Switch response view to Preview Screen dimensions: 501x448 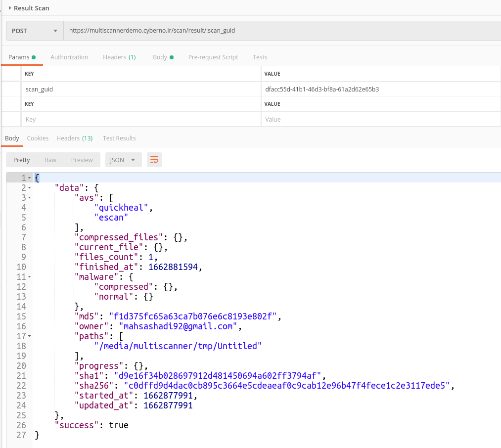[x=82, y=160]
